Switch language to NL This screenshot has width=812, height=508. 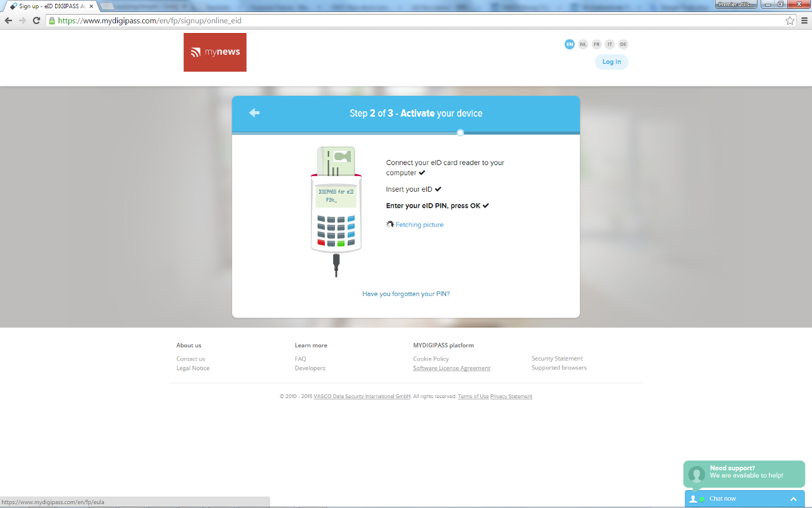coord(583,44)
